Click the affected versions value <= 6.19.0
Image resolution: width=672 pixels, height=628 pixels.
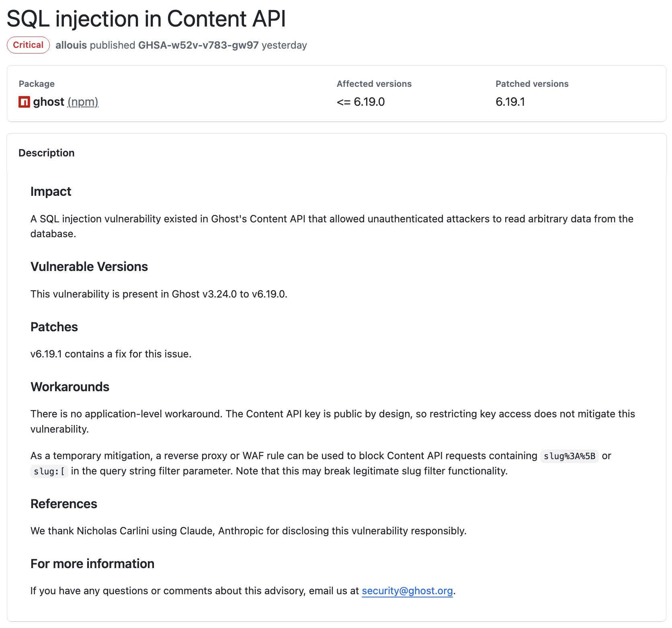pos(361,102)
